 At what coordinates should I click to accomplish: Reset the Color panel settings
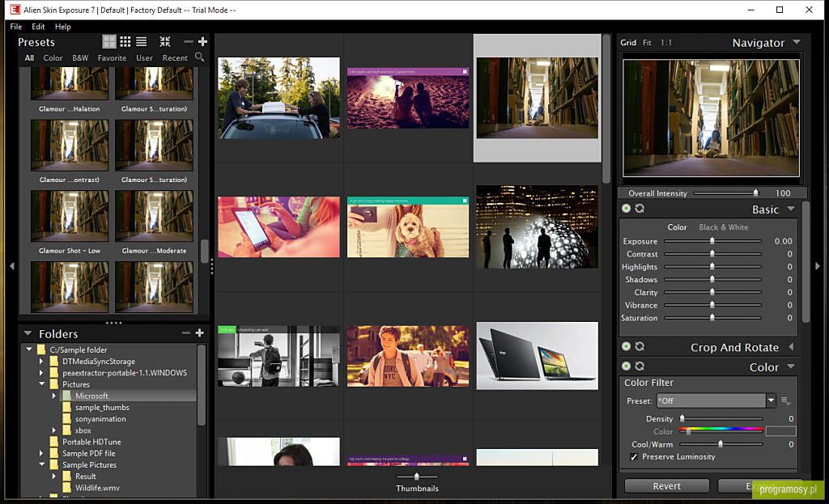pyautogui.click(x=640, y=366)
